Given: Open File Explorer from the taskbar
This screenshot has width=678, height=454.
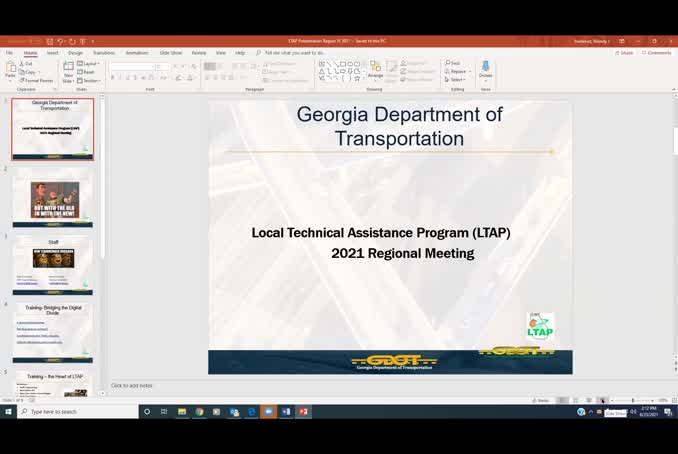Looking at the screenshot, I should coord(182,412).
